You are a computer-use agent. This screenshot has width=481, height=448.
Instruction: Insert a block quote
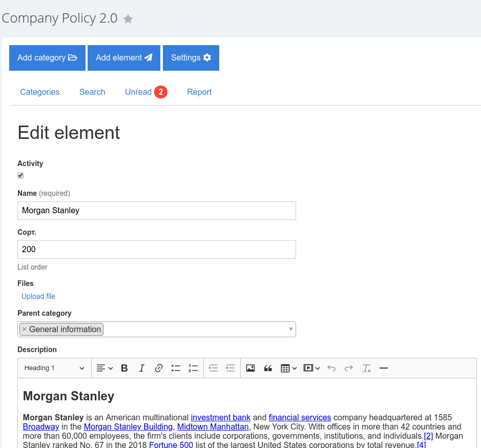click(267, 368)
